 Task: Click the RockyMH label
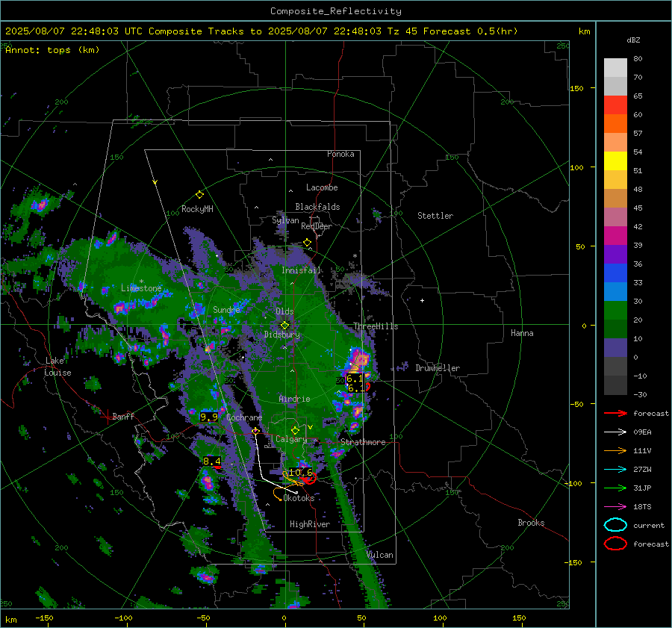click(197, 209)
